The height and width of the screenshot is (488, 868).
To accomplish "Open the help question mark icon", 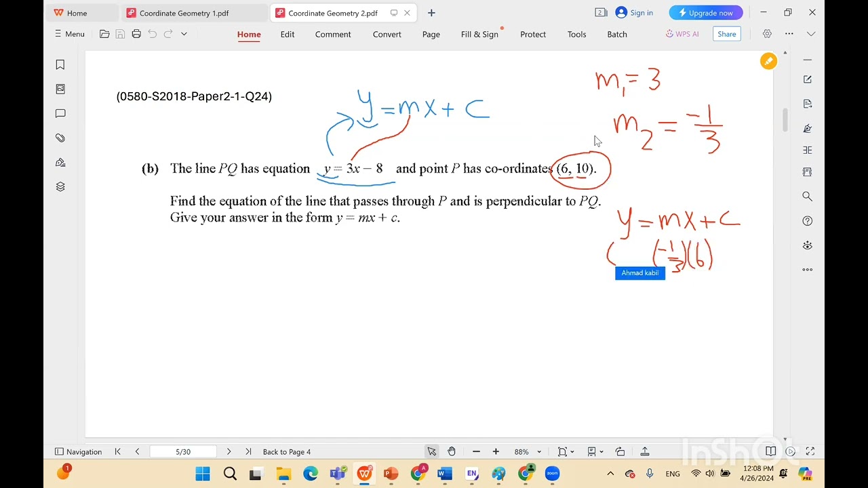I will click(x=808, y=221).
